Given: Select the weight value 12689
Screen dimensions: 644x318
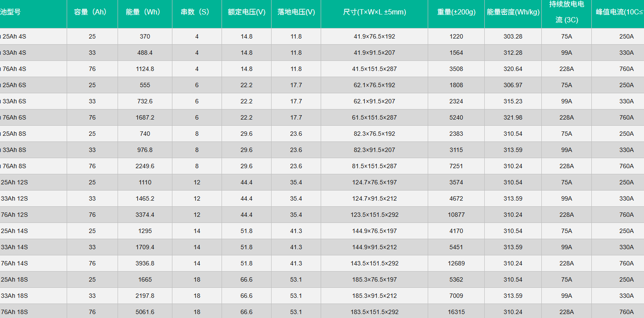Looking at the screenshot, I should tap(456, 263).
